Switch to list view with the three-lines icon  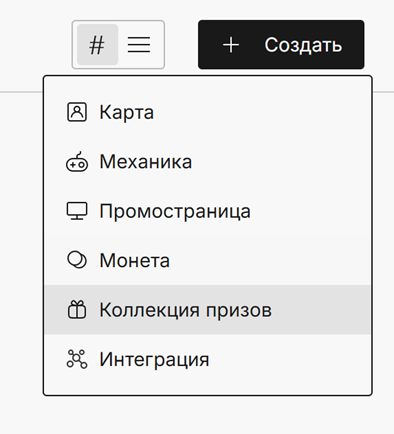click(139, 45)
